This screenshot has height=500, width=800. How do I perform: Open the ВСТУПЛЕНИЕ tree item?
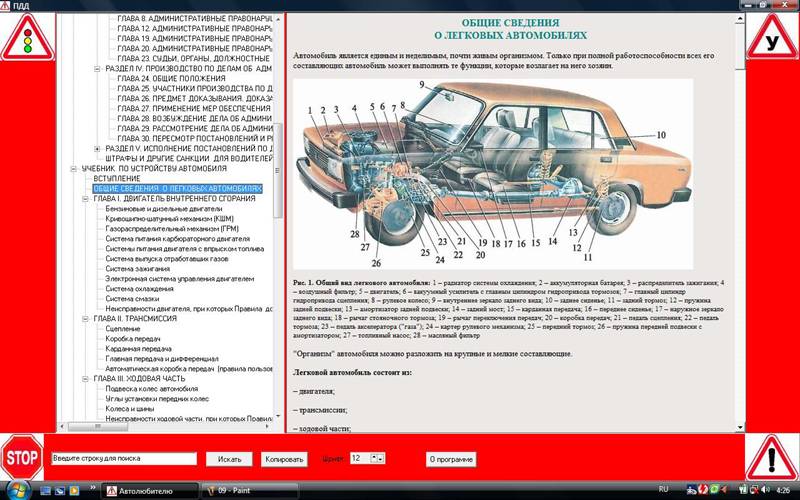(117, 179)
